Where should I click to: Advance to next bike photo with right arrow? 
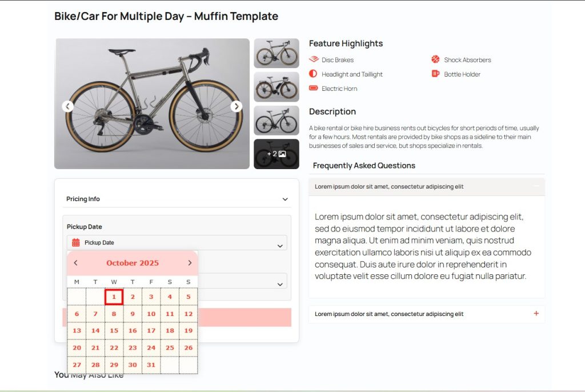pyautogui.click(x=236, y=106)
